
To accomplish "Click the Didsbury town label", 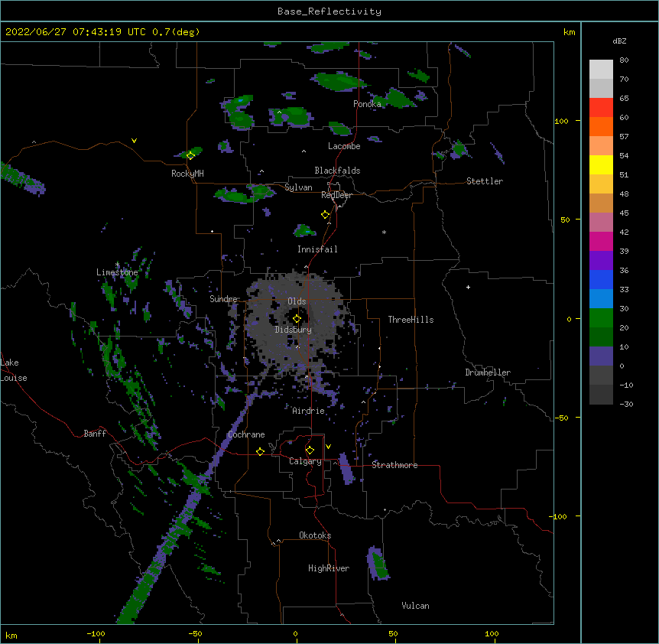I will [294, 330].
